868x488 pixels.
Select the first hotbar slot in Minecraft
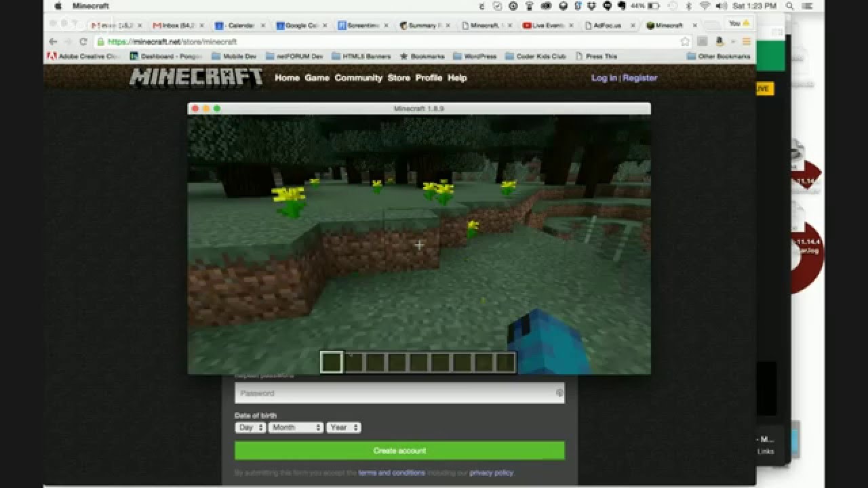332,363
